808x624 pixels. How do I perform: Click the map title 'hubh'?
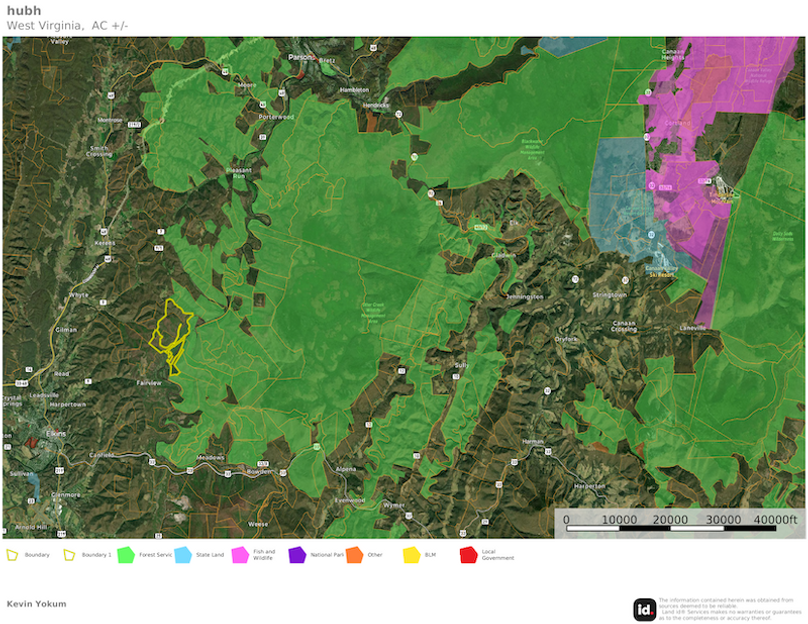point(23,10)
